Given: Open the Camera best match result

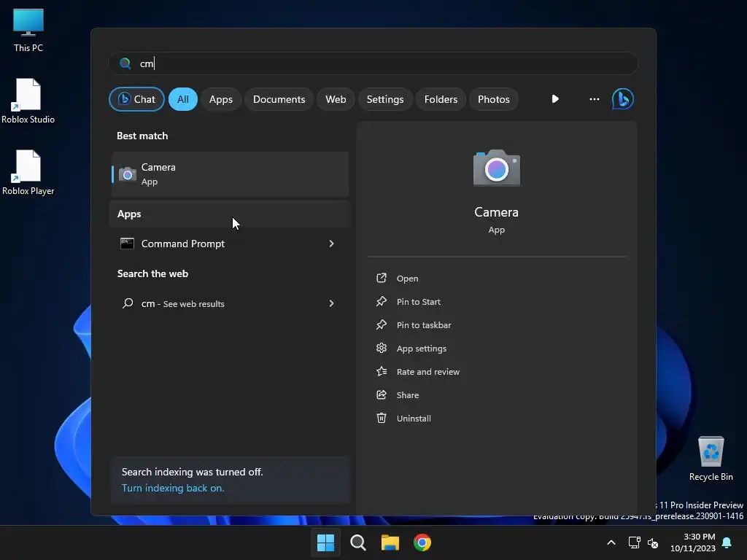Looking at the screenshot, I should pyautogui.click(x=230, y=174).
